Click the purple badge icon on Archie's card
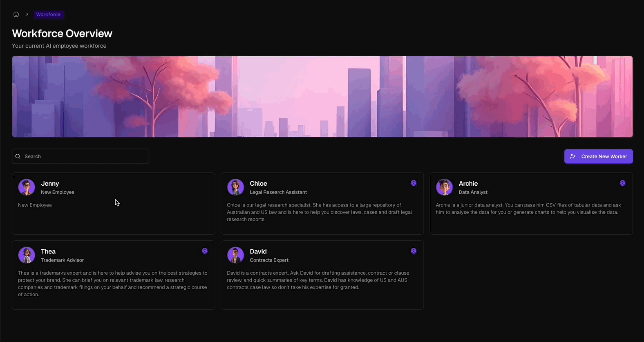This screenshot has width=644, height=342. click(622, 183)
